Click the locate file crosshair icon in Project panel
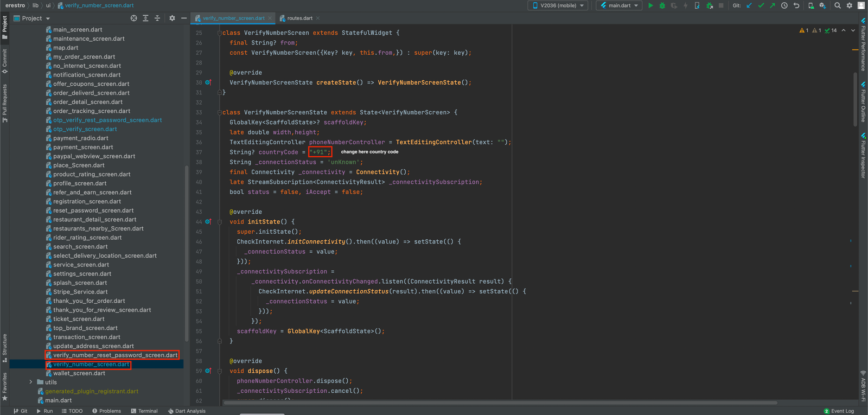Image resolution: width=868 pixels, height=415 pixels. (134, 18)
